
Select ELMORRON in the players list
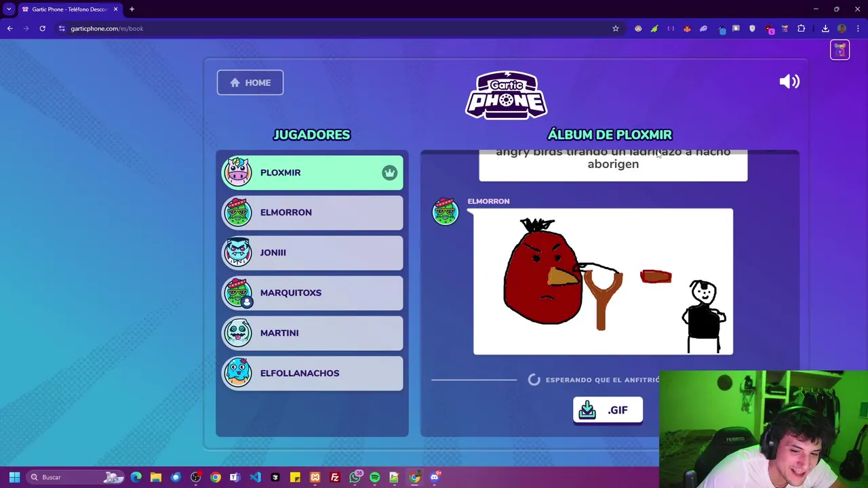point(312,213)
